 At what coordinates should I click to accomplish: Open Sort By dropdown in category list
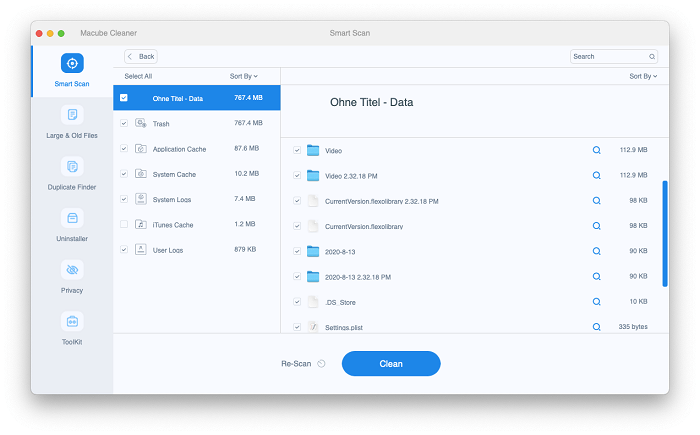click(x=243, y=76)
